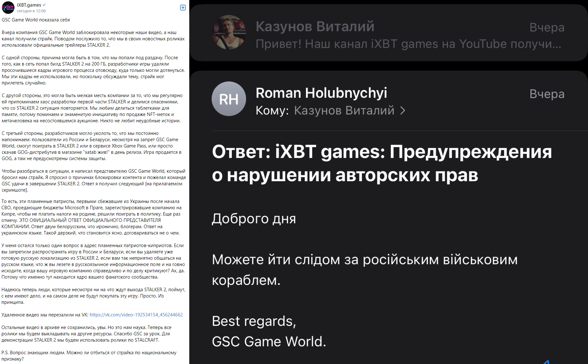This screenshot has width=588, height=364.
Task: Click the Доброго дня greeting line
Action: click(254, 219)
